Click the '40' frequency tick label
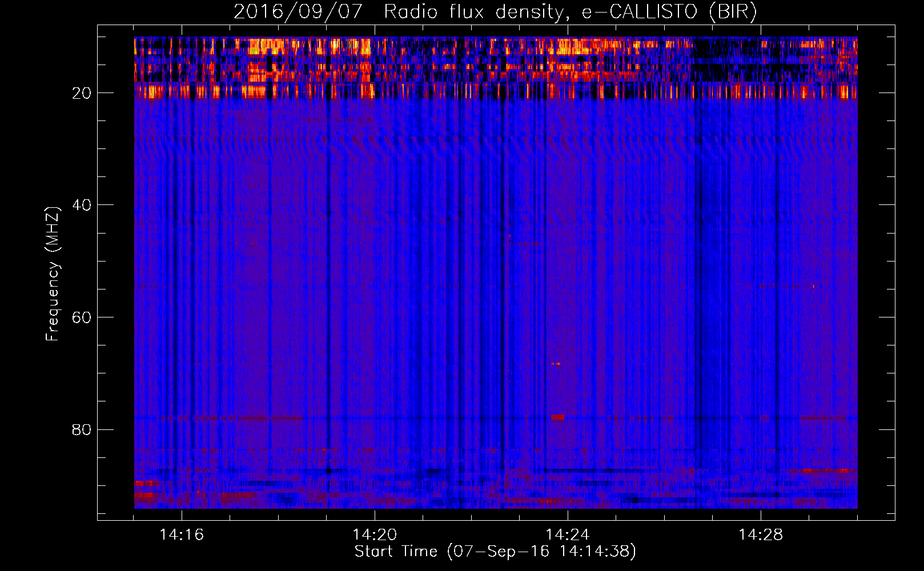This screenshot has width=924, height=571. [82, 205]
